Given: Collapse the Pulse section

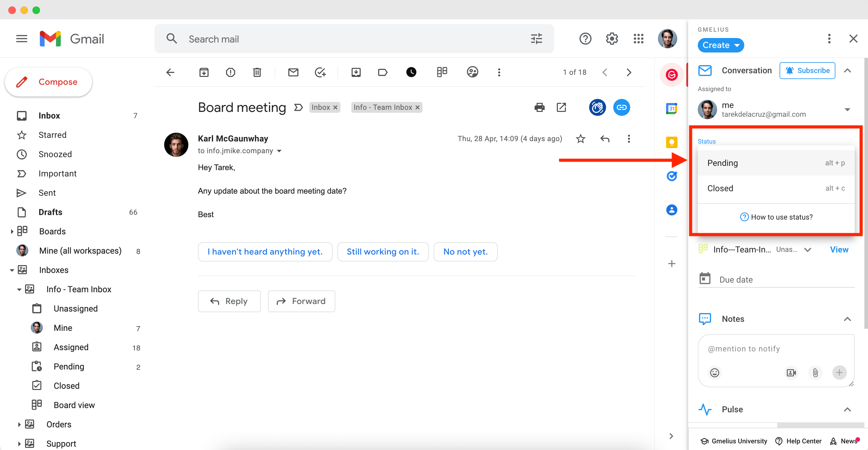Looking at the screenshot, I should 847,409.
